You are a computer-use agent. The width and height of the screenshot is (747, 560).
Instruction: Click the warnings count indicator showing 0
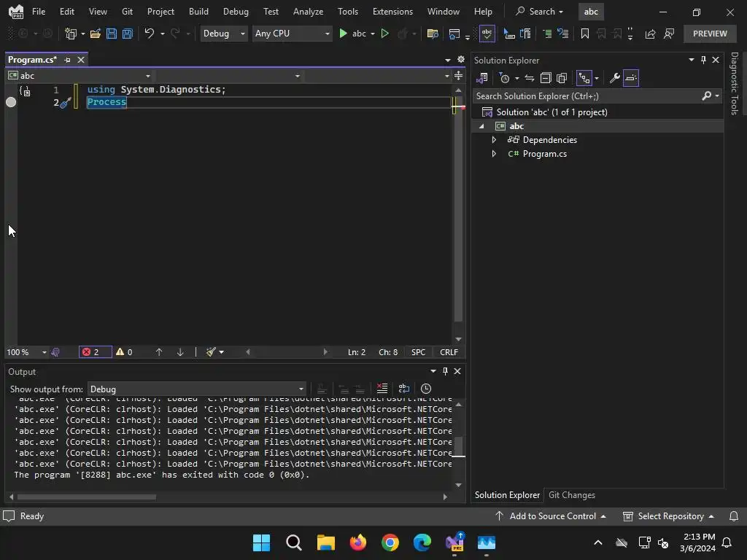[x=124, y=352]
